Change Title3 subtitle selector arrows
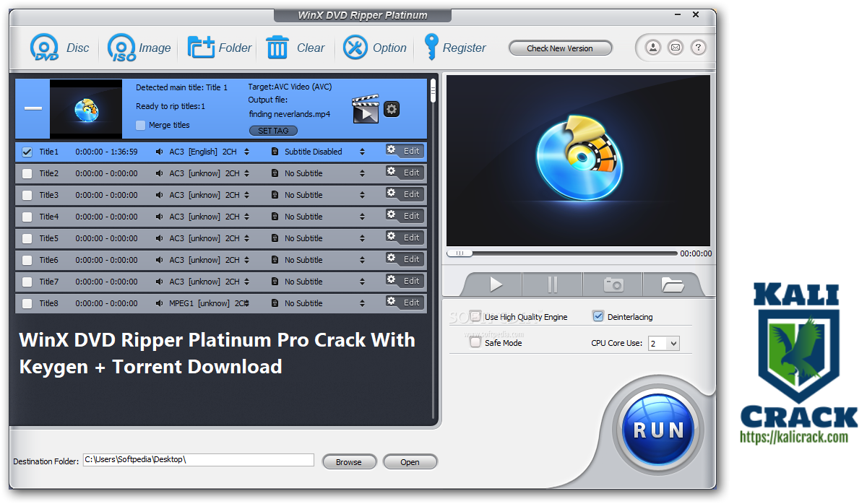This screenshot has width=867, height=504. tap(363, 195)
